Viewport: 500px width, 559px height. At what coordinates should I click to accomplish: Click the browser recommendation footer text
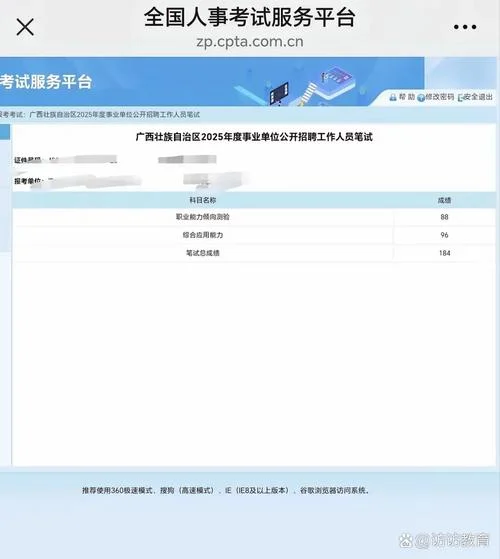click(x=226, y=491)
